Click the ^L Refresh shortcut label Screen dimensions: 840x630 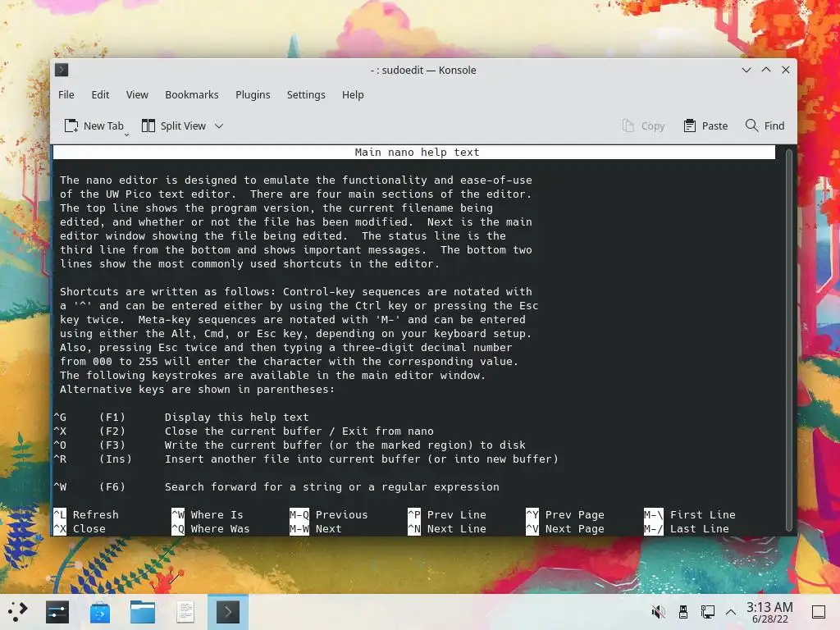[86, 515]
